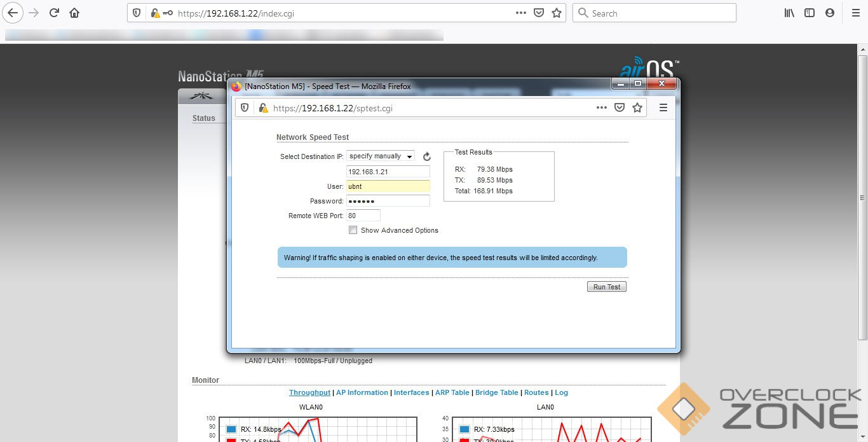The width and height of the screenshot is (868, 442).
Task: Open the Throughput monitor link
Action: 309,392
